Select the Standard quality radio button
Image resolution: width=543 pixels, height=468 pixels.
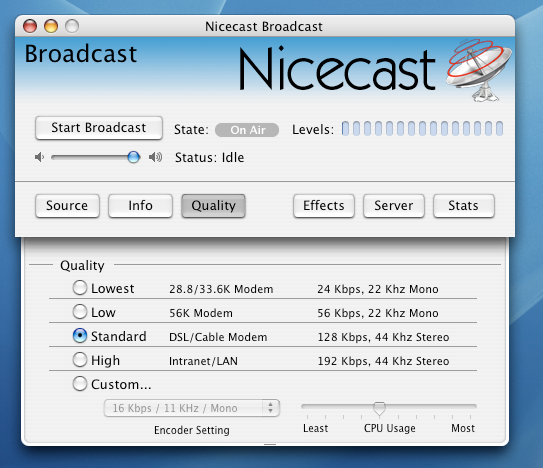[80, 336]
